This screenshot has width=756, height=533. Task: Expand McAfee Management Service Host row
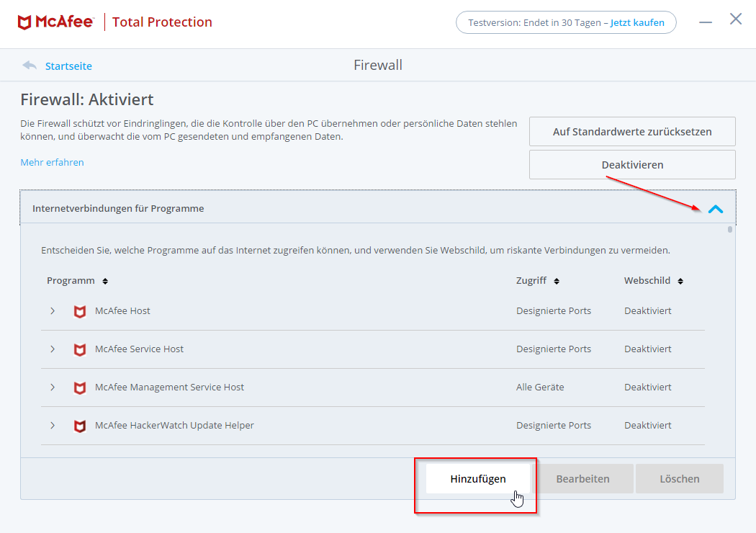pyautogui.click(x=53, y=388)
